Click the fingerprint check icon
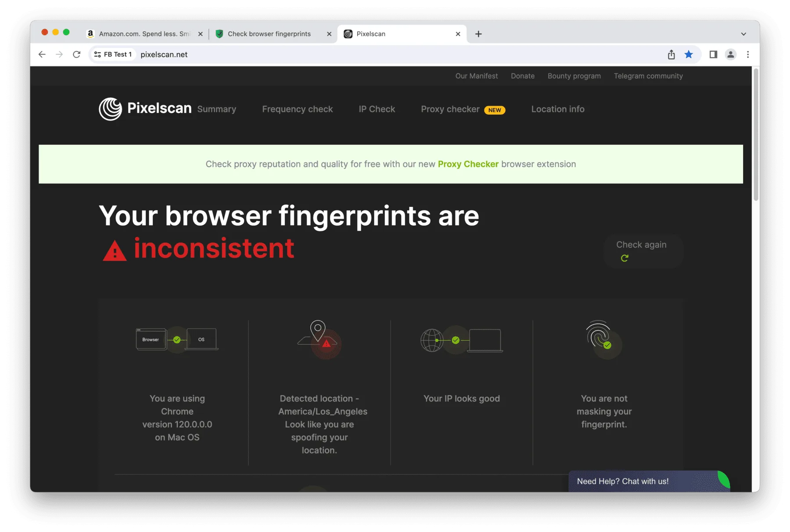 604,339
